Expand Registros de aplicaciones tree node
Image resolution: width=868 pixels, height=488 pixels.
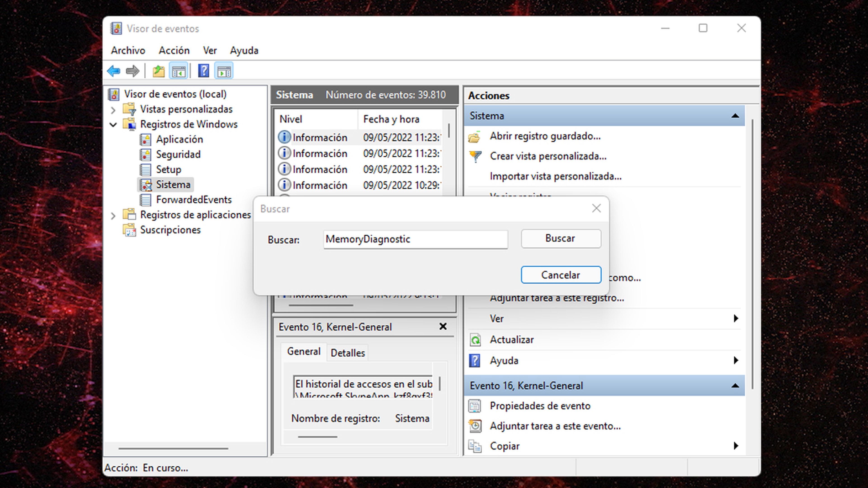tap(113, 216)
